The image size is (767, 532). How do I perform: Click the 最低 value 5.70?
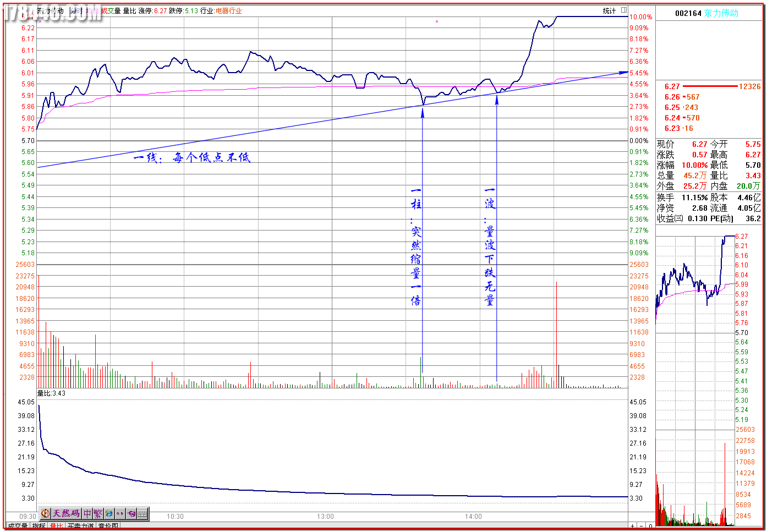tap(753, 165)
